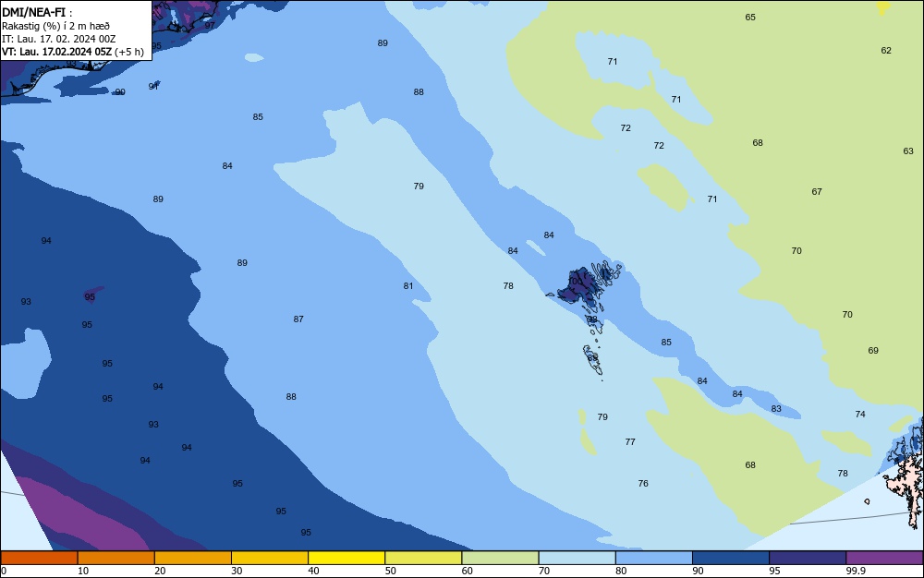Pick the dark purple 95–99.9 legend swatch
The height and width of the screenshot is (578, 924).
[x=808, y=558]
